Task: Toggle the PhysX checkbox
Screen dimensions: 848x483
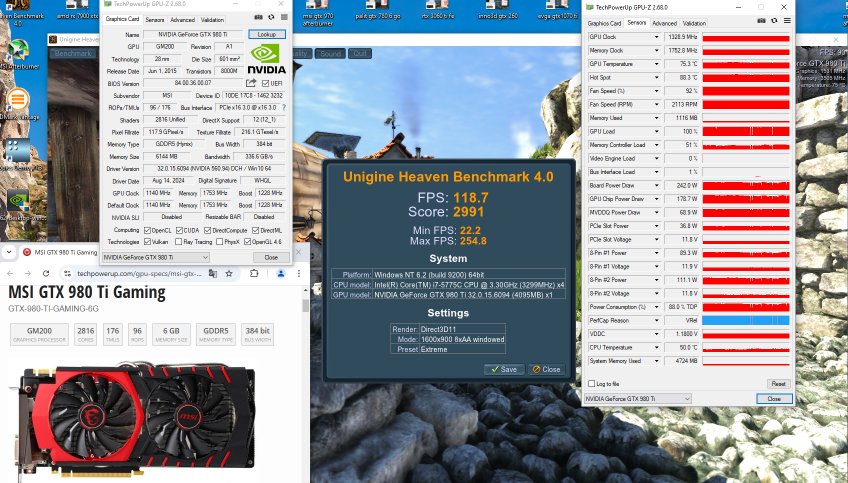Action: [220, 242]
